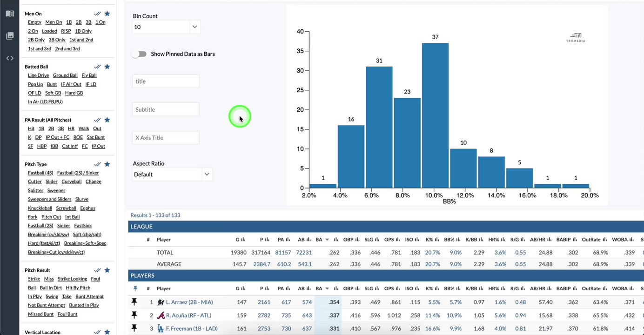644x335 pixels.
Task: Select the Foul Bunt filter
Action: pos(67,314)
